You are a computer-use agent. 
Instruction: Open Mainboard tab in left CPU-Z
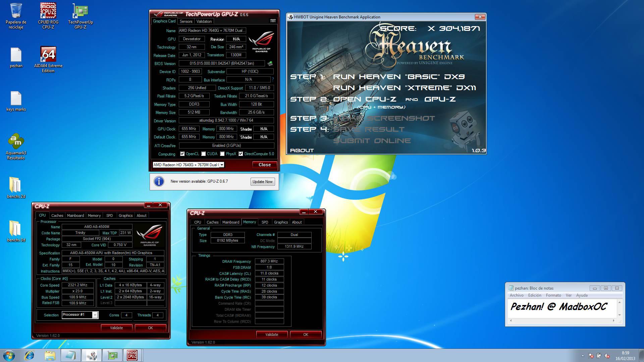coord(75,216)
